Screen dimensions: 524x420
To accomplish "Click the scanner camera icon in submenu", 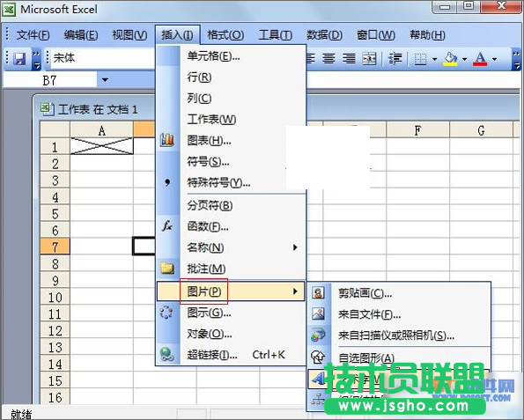I will [x=318, y=335].
